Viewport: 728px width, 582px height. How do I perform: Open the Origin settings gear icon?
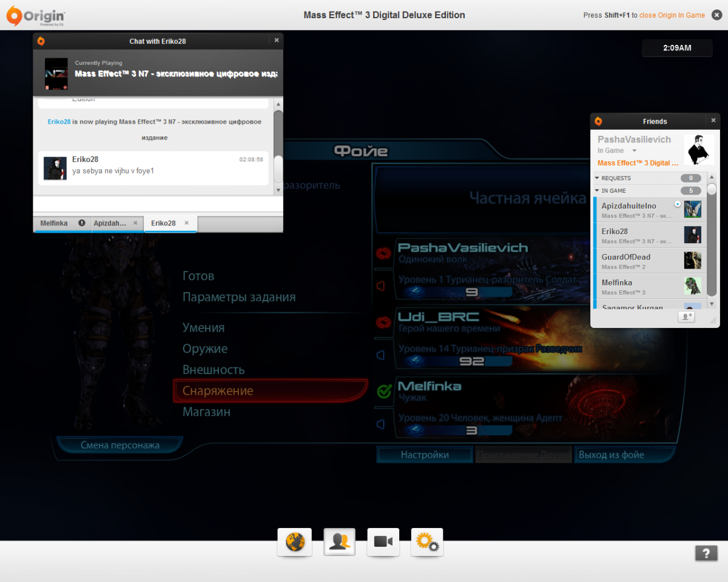pyautogui.click(x=427, y=541)
